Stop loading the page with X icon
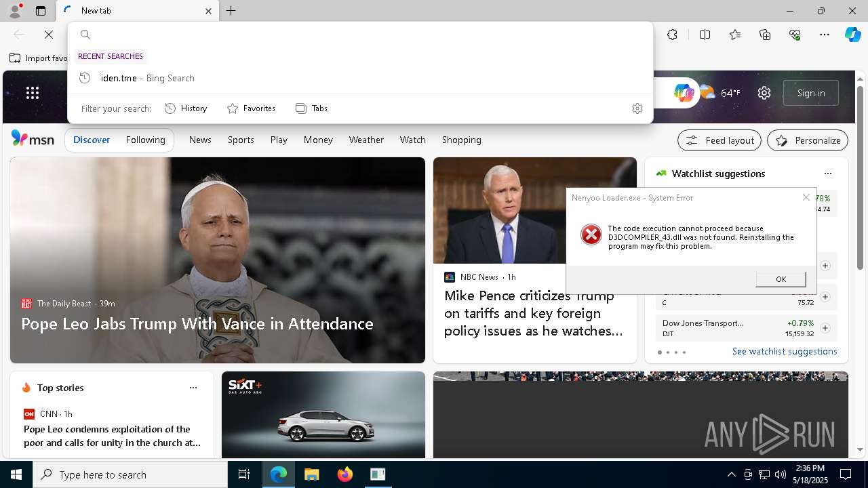 (x=49, y=35)
